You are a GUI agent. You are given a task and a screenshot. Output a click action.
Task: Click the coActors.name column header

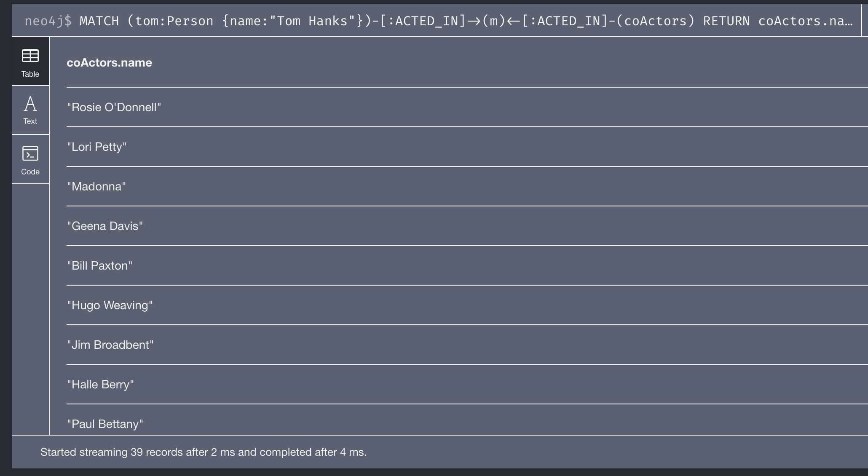click(x=110, y=63)
